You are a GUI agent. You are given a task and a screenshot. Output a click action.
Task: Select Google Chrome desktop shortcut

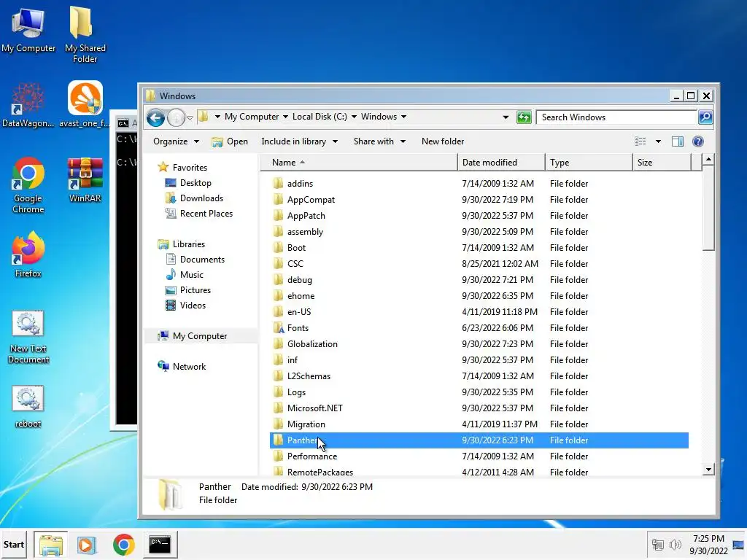(x=28, y=185)
